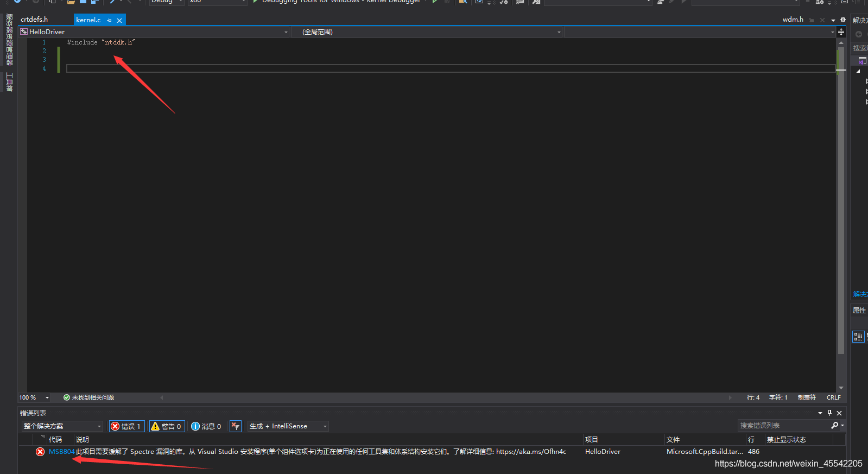Split the editor window
Viewport: 868px width, 474px height.
(841, 32)
